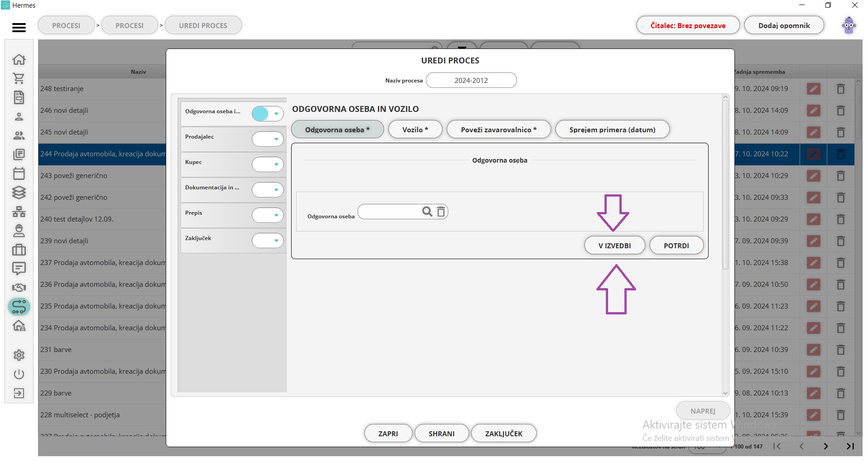The image size is (868, 463).
Task: Delete row 239 novi detajli
Action: pos(841,241)
